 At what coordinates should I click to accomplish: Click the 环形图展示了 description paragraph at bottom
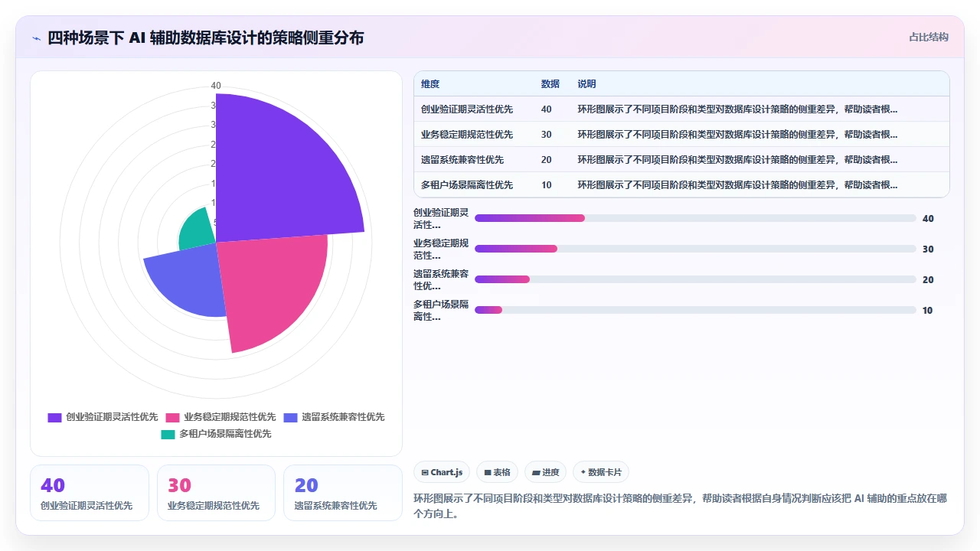(x=681, y=506)
